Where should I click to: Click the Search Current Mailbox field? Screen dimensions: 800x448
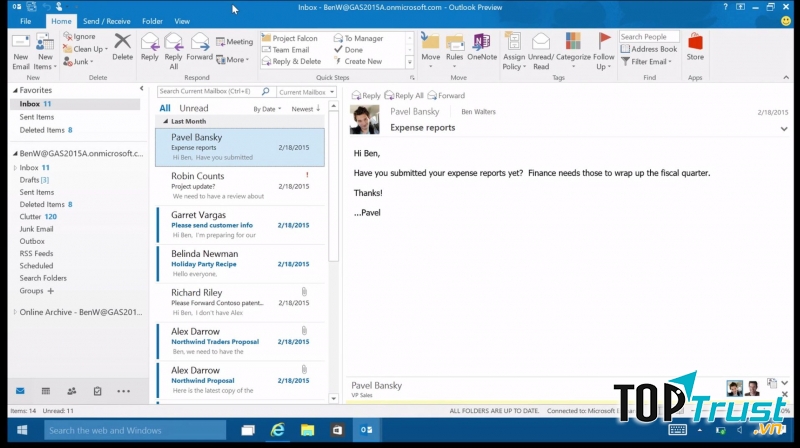click(x=209, y=91)
